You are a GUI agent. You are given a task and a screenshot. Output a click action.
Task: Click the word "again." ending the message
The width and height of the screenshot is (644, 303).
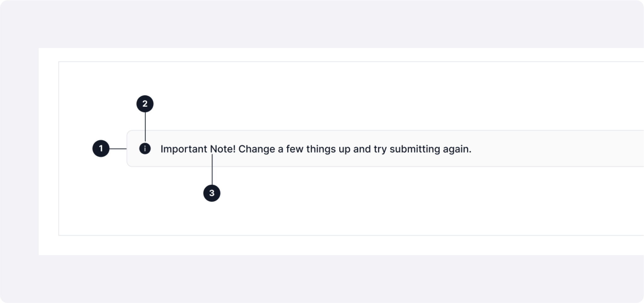pyautogui.click(x=457, y=149)
